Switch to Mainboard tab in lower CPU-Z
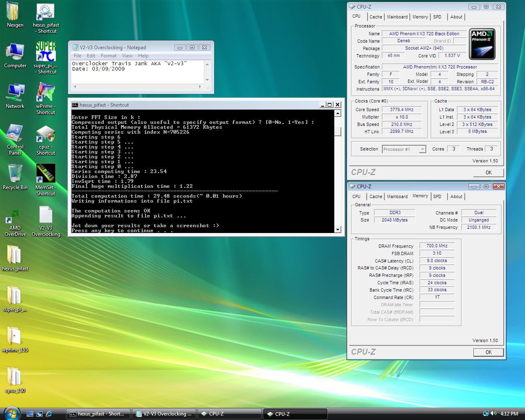The height and width of the screenshot is (420, 525). click(x=397, y=196)
